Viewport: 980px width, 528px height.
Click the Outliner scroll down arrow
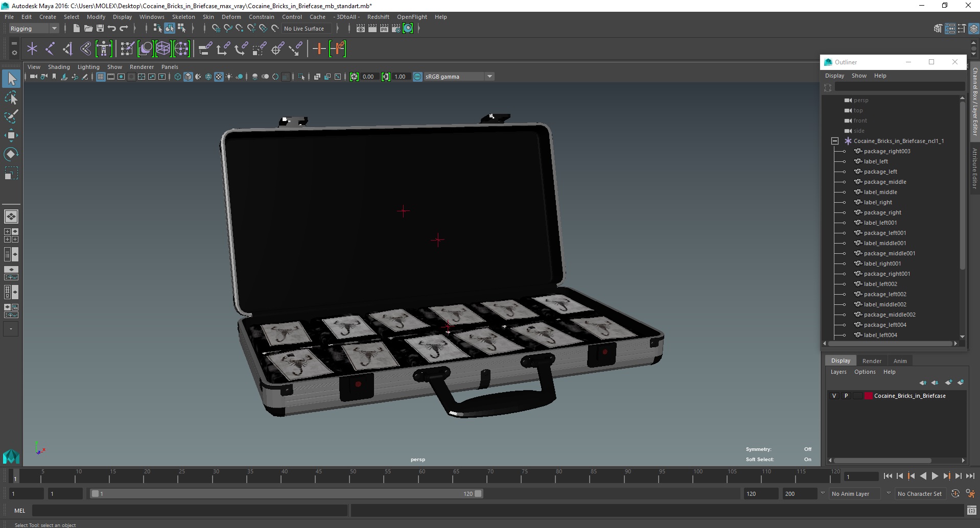pos(963,337)
